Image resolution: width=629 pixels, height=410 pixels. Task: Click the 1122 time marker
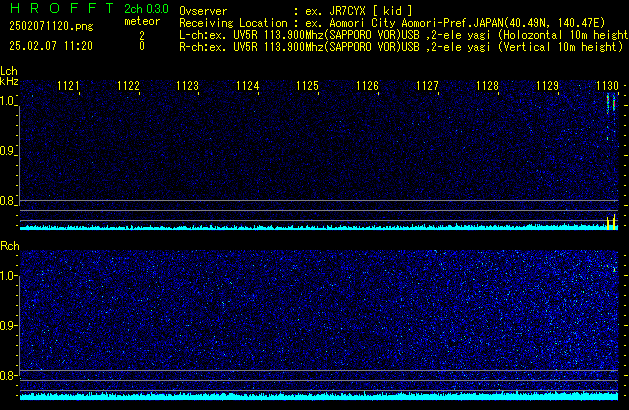pyautogui.click(x=128, y=86)
